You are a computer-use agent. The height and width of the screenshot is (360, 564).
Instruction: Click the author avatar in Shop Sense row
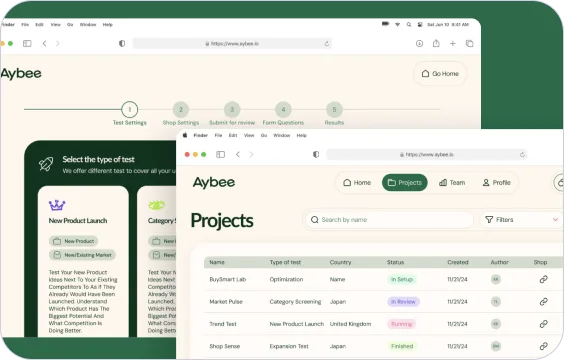[496, 346]
